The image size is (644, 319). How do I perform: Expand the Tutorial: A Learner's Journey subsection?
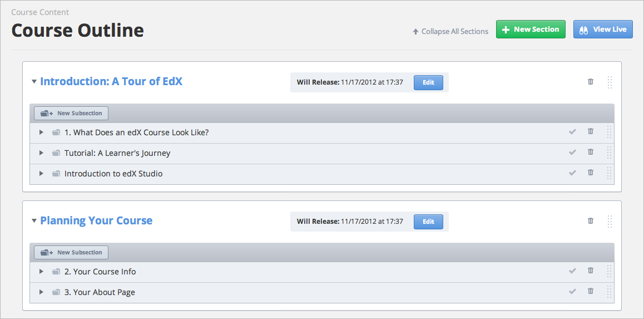[41, 153]
